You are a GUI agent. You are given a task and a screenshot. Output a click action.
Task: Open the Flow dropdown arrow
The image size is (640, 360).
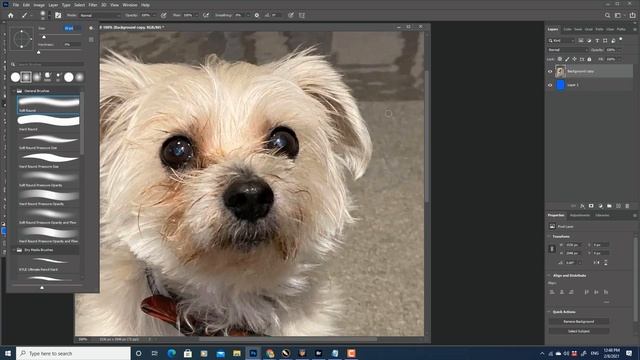tap(196, 15)
